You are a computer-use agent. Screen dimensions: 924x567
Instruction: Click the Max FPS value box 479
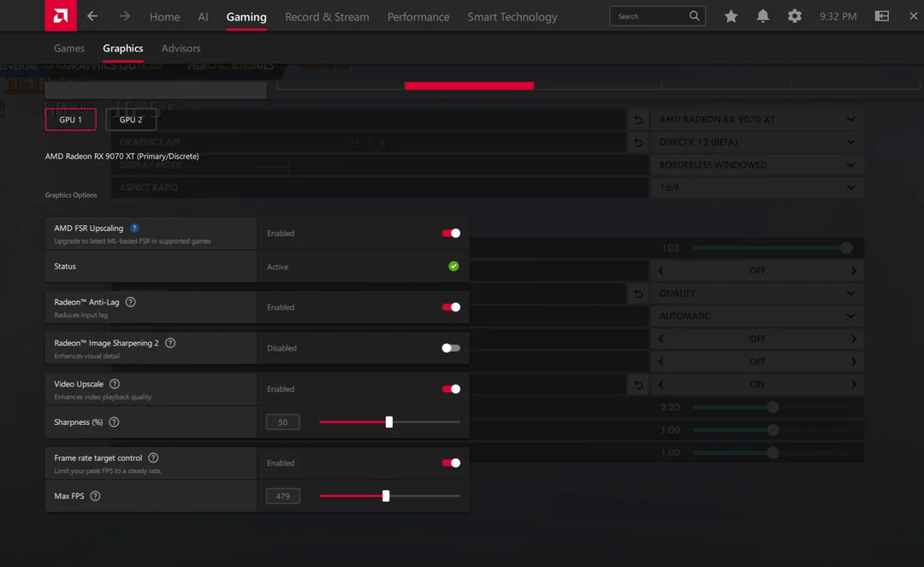tap(283, 496)
